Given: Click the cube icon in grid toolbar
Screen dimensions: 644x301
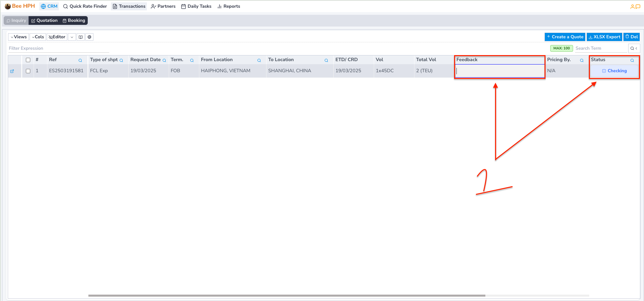Looking at the screenshot, I should [x=89, y=37].
